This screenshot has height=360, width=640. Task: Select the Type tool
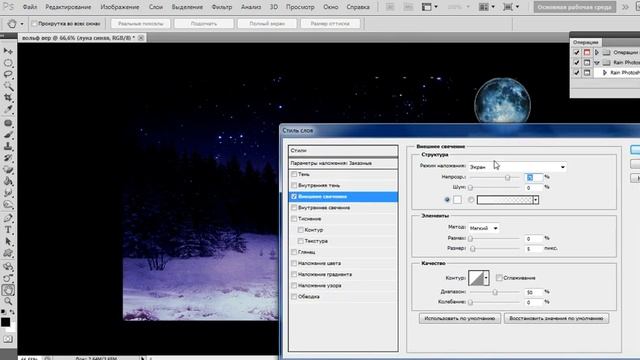click(x=8, y=230)
